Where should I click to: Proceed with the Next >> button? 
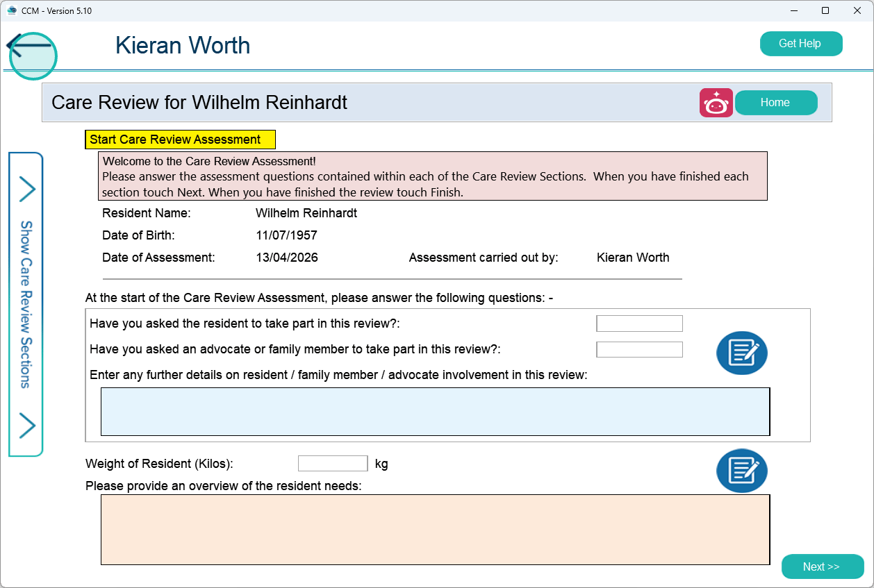(822, 566)
